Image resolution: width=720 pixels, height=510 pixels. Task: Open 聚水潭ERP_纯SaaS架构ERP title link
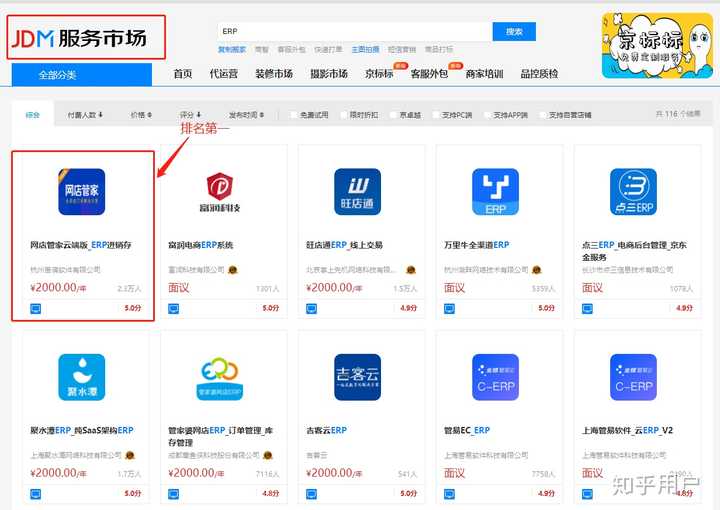pyautogui.click(x=82, y=431)
